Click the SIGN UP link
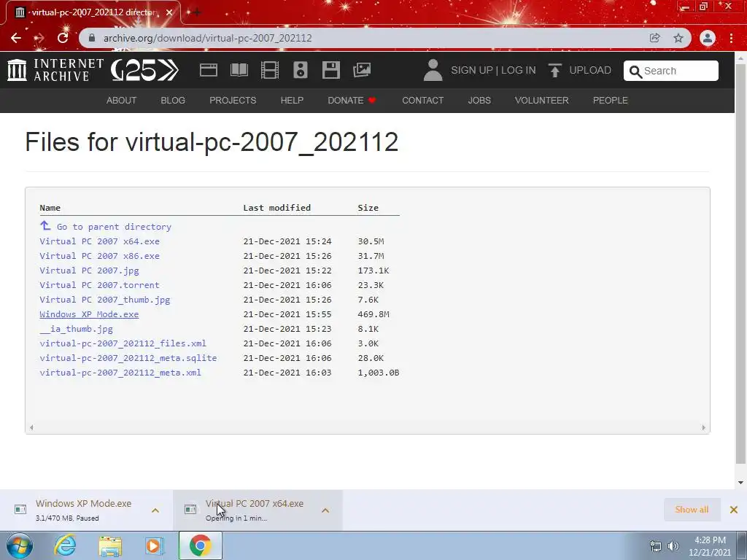 click(x=472, y=70)
